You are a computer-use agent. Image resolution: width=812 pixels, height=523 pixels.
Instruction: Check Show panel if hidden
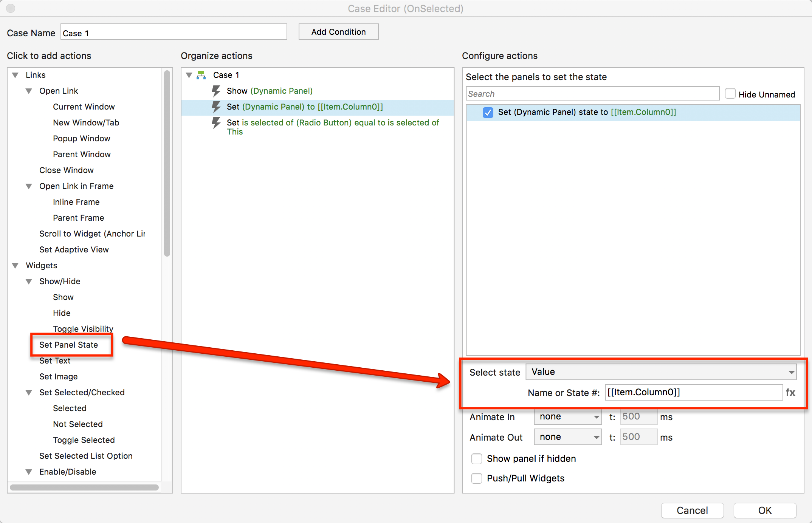477,459
